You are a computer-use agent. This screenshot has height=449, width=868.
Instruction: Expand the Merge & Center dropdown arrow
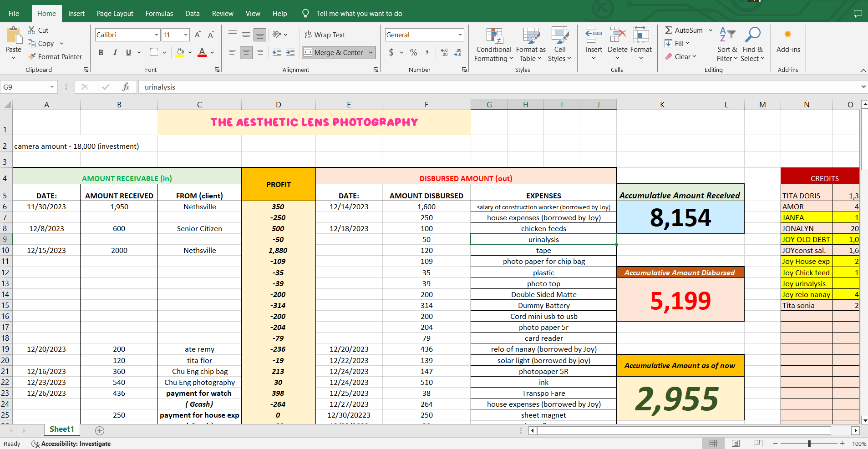point(371,52)
